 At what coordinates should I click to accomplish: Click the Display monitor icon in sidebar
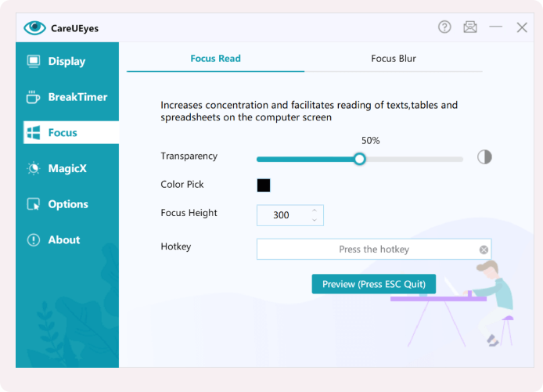pyautogui.click(x=34, y=61)
